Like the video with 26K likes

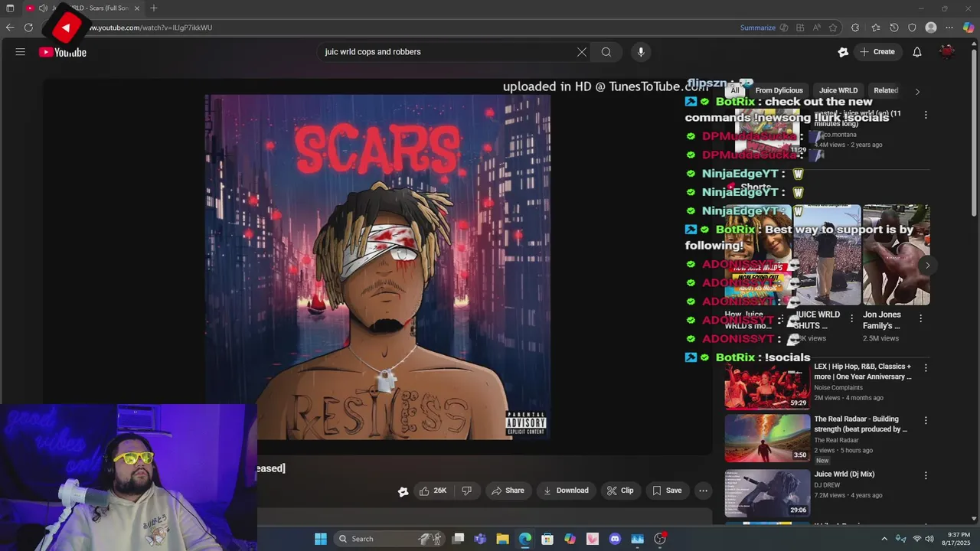point(433,491)
